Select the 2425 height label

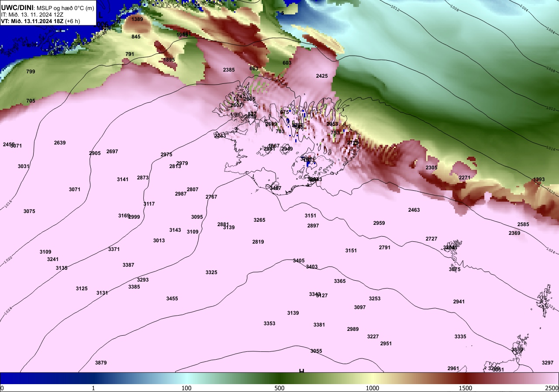pyautogui.click(x=322, y=76)
